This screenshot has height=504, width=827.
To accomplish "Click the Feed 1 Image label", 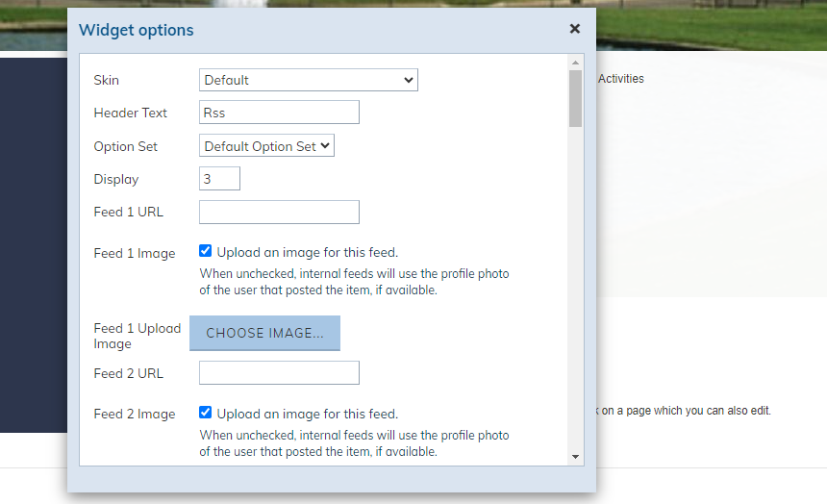I will (x=135, y=253).
